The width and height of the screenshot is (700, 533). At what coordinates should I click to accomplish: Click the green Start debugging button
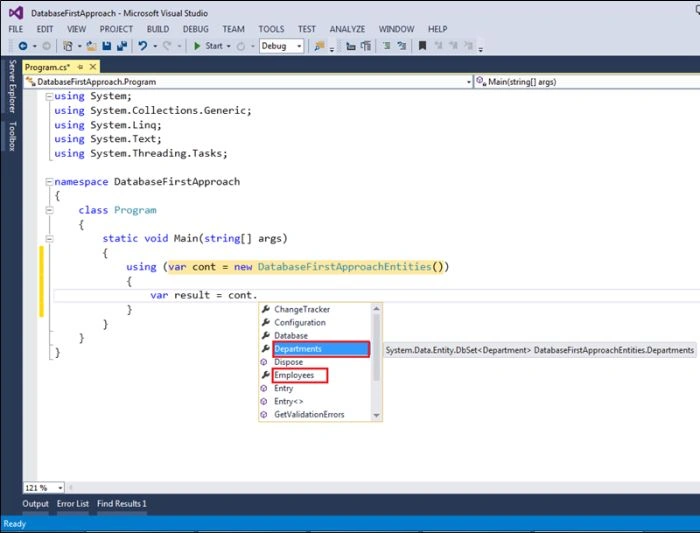coord(208,46)
